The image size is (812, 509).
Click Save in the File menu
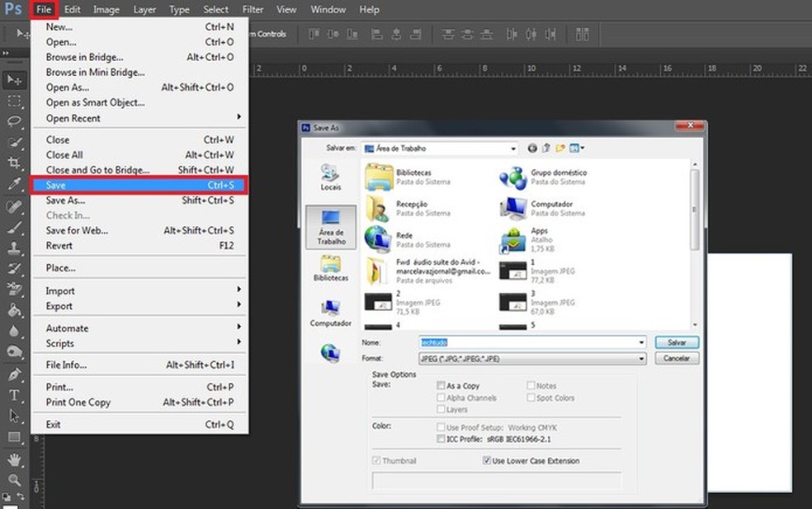[x=55, y=186]
